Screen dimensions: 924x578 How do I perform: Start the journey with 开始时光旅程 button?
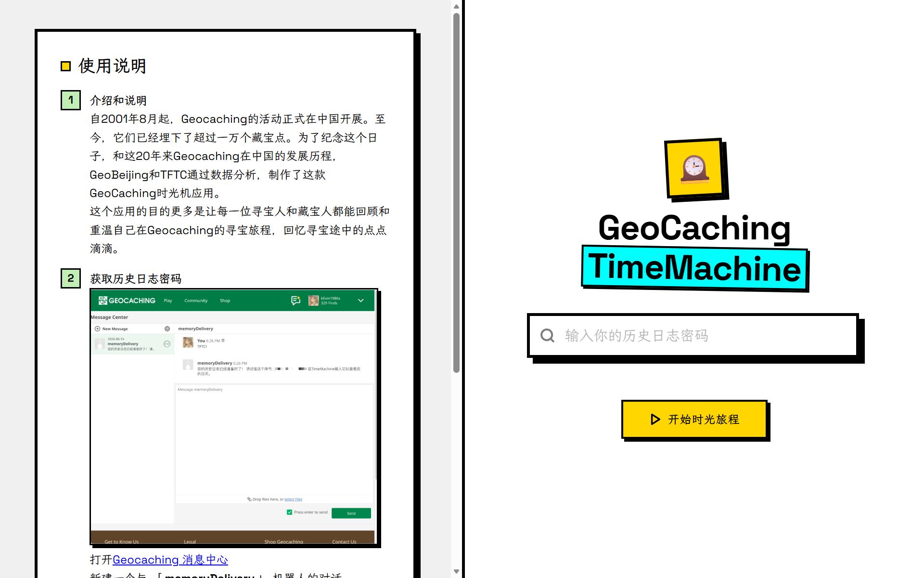point(694,419)
